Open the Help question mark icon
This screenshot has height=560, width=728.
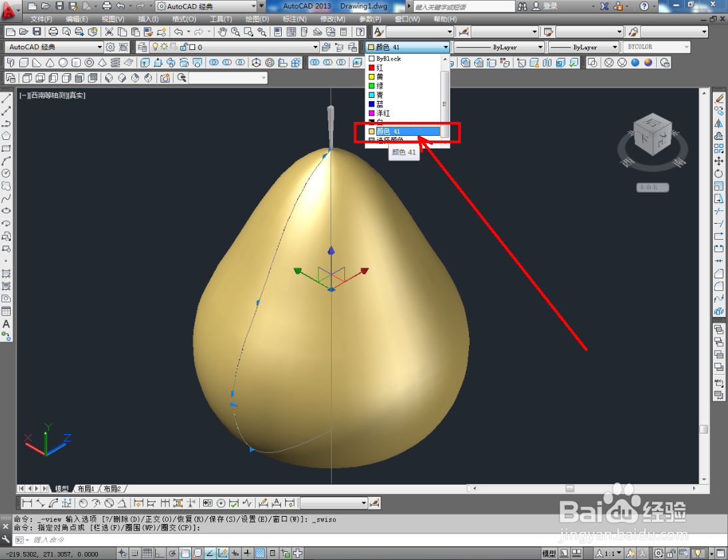[360, 31]
